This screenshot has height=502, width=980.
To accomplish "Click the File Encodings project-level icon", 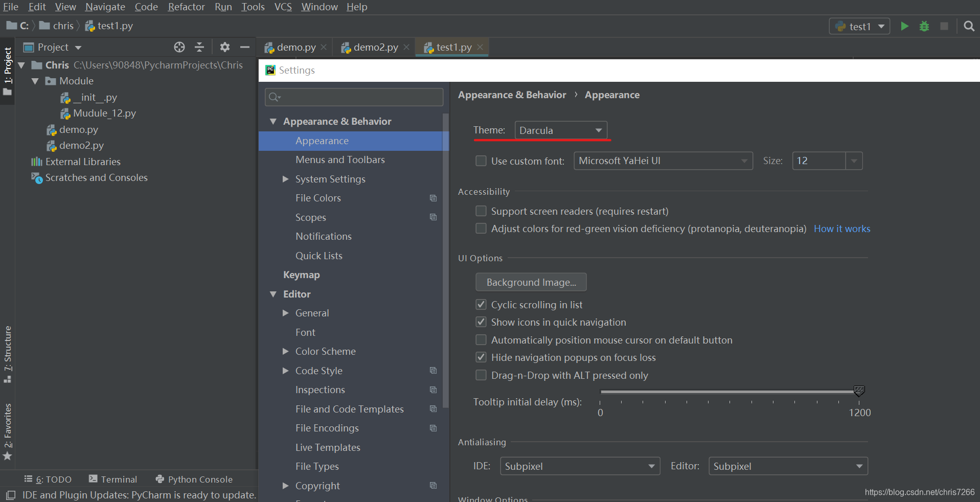I will click(x=433, y=428).
